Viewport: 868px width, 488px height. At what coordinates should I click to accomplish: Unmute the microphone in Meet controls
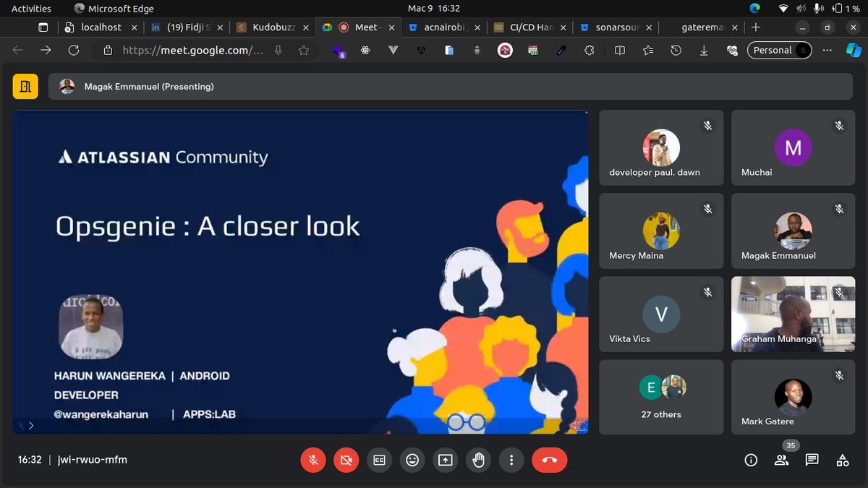[x=313, y=460]
